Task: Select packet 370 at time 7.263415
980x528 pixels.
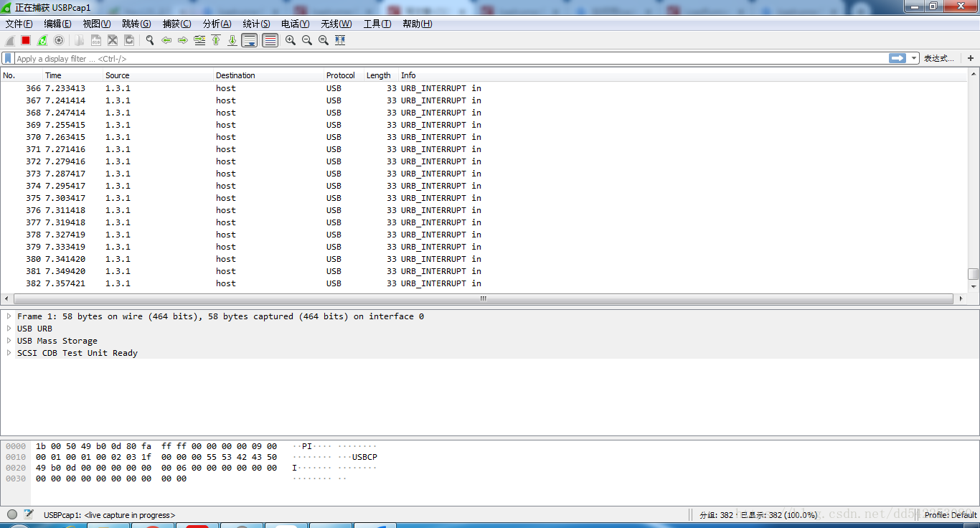Action: (x=484, y=137)
